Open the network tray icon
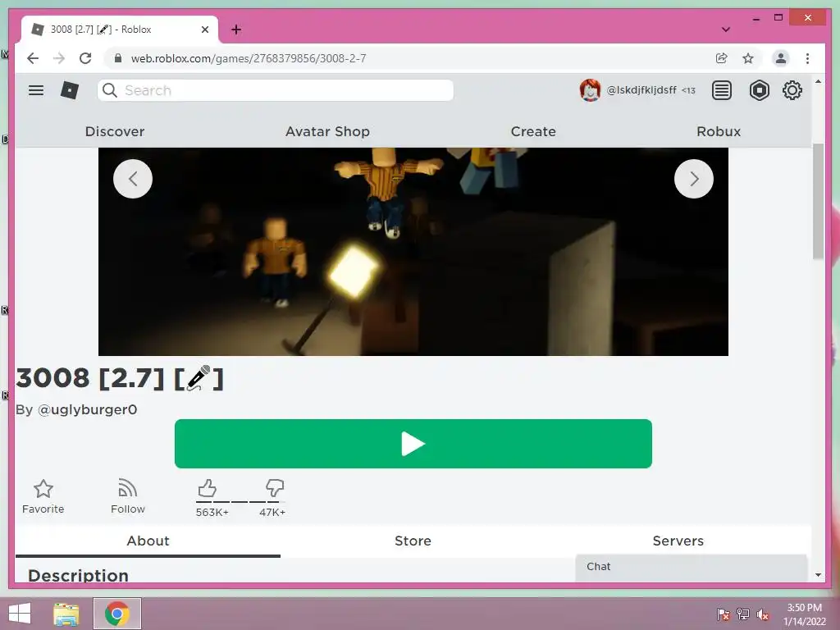The image size is (840, 630). click(x=743, y=614)
